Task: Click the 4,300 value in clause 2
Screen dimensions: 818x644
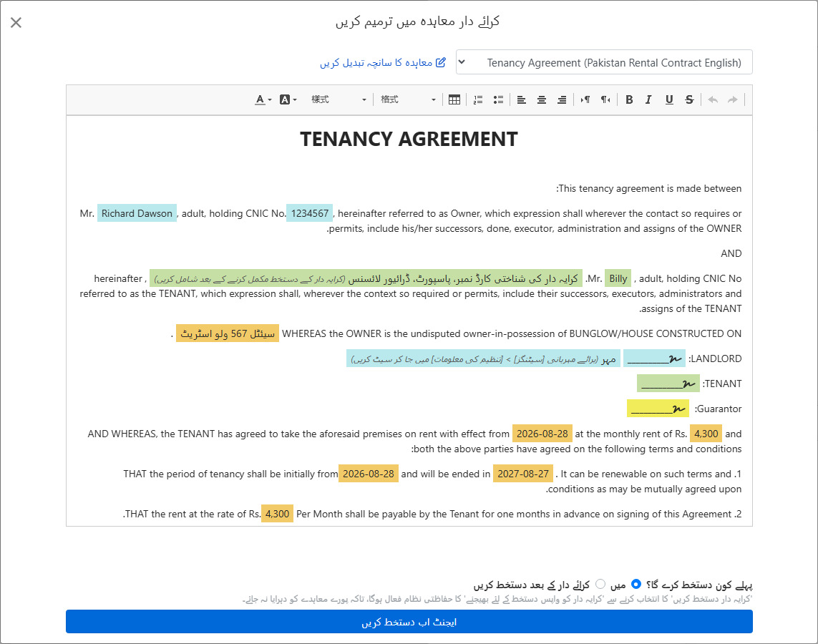Action: tap(277, 514)
